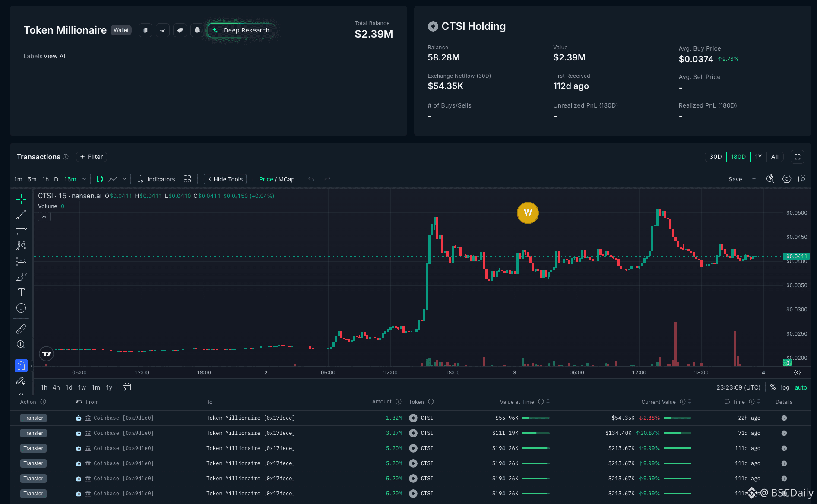This screenshot has height=504, width=817.
Task: Sort transactions by Time column
Action: coord(759,402)
